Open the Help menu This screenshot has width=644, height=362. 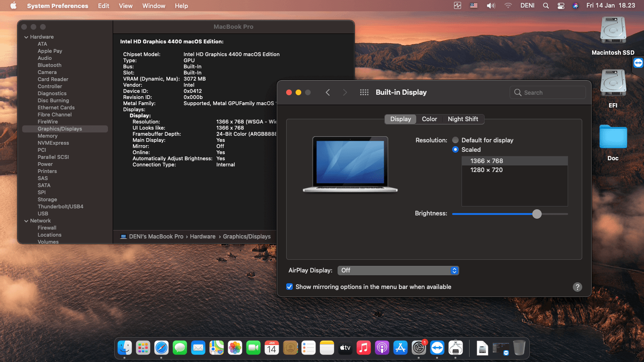[x=182, y=6]
